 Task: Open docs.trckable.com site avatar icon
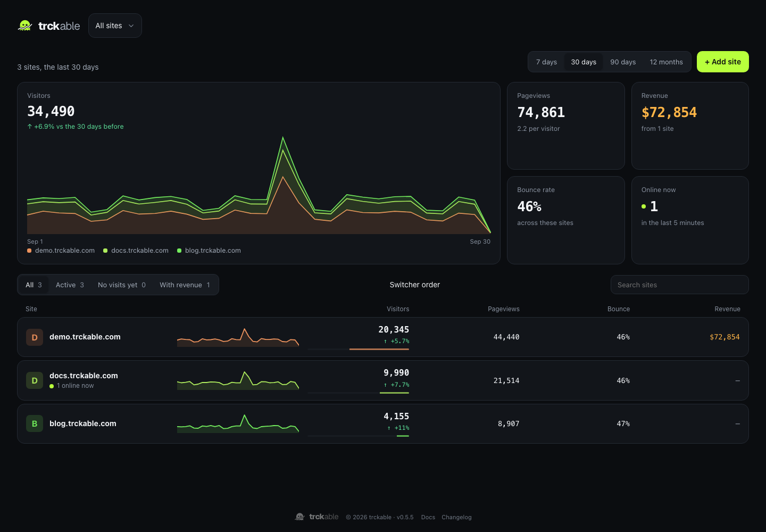tap(35, 380)
